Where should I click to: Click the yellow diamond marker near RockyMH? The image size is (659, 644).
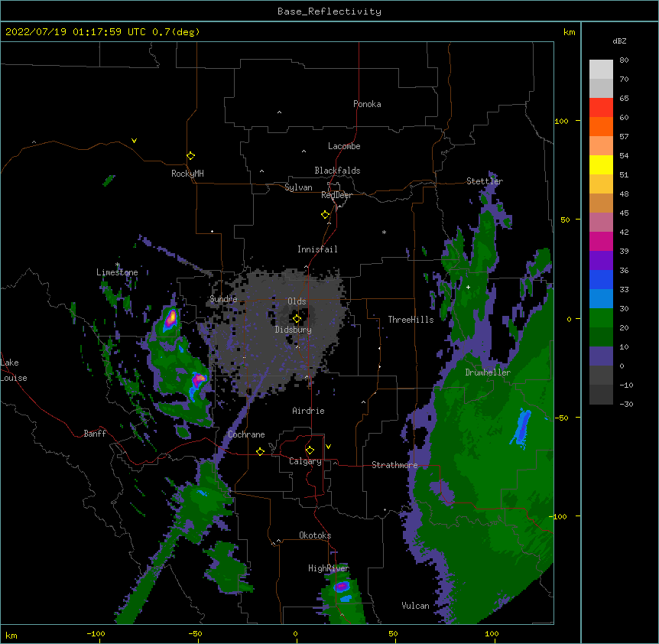[190, 156]
